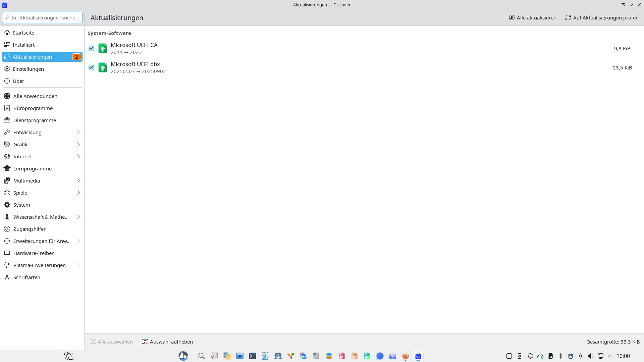Expand the Entwicklung category
This screenshot has height=362, width=644.
78,133
